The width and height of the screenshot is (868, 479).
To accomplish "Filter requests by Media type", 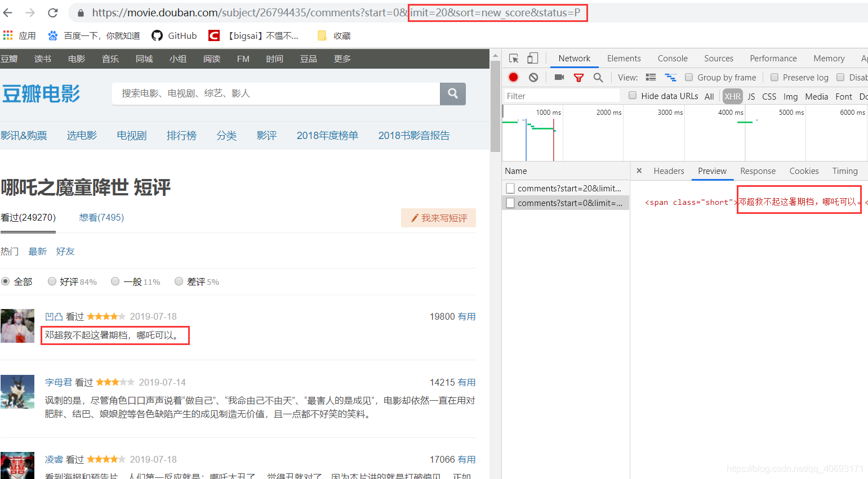I will pos(816,96).
